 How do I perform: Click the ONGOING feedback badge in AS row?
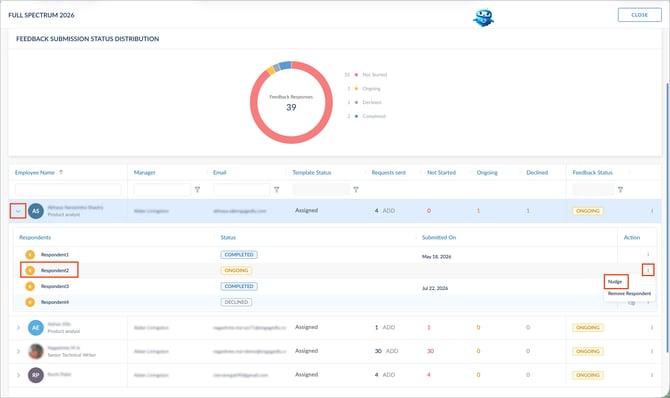(588, 211)
